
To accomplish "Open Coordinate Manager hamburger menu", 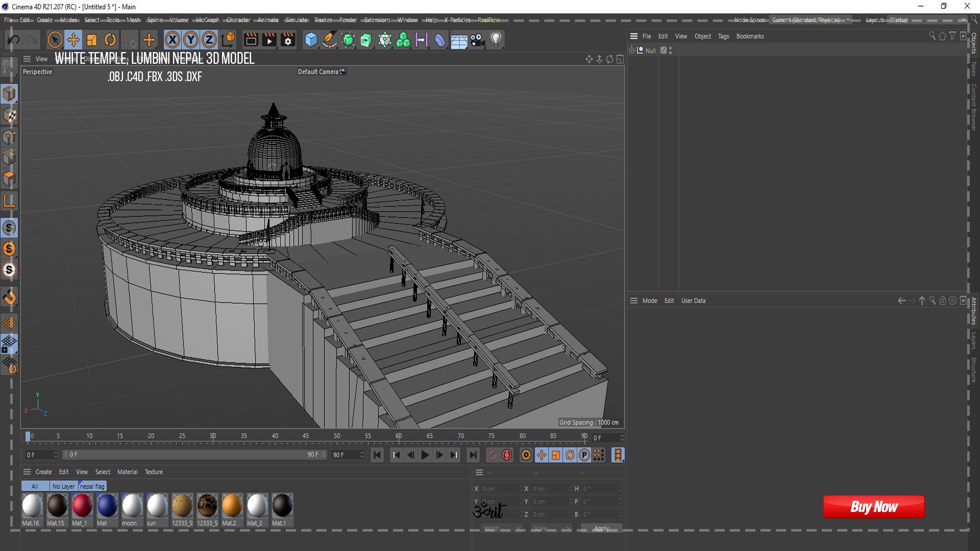I will click(x=479, y=472).
